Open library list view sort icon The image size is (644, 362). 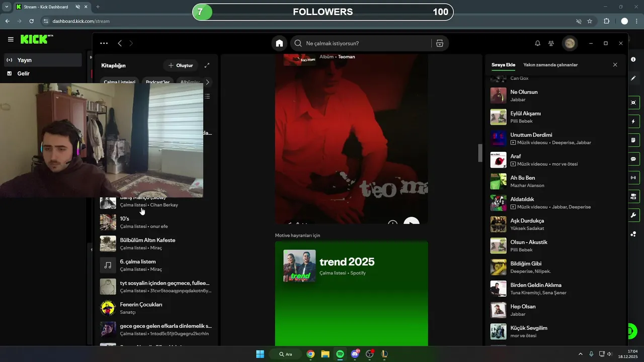tap(207, 96)
